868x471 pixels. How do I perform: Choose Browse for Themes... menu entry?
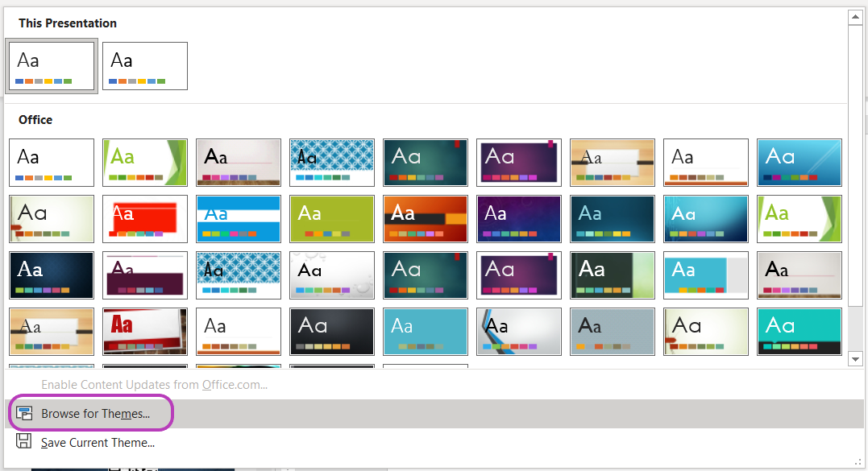click(x=434, y=414)
